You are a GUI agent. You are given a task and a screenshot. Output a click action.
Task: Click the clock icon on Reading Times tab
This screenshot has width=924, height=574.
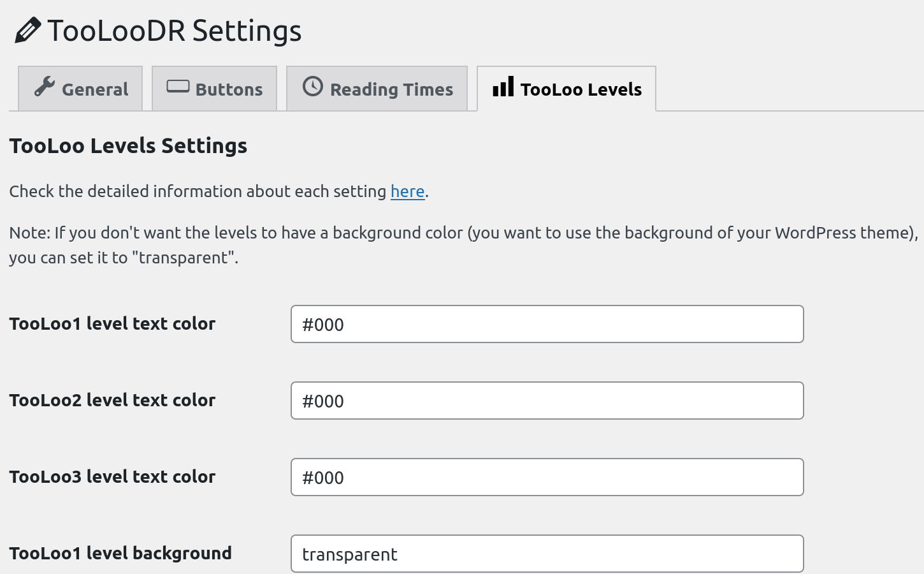(312, 87)
